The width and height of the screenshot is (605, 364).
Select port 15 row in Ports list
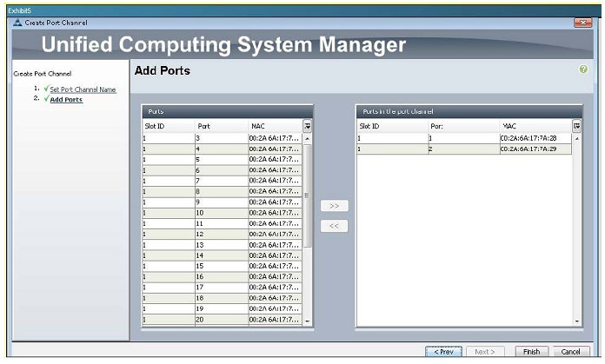pyautogui.click(x=223, y=267)
